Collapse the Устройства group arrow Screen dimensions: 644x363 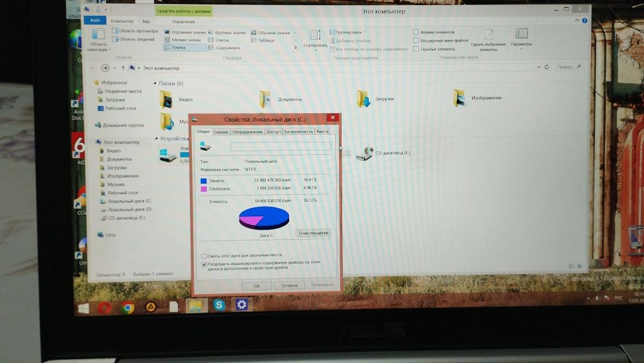pyautogui.click(x=156, y=139)
